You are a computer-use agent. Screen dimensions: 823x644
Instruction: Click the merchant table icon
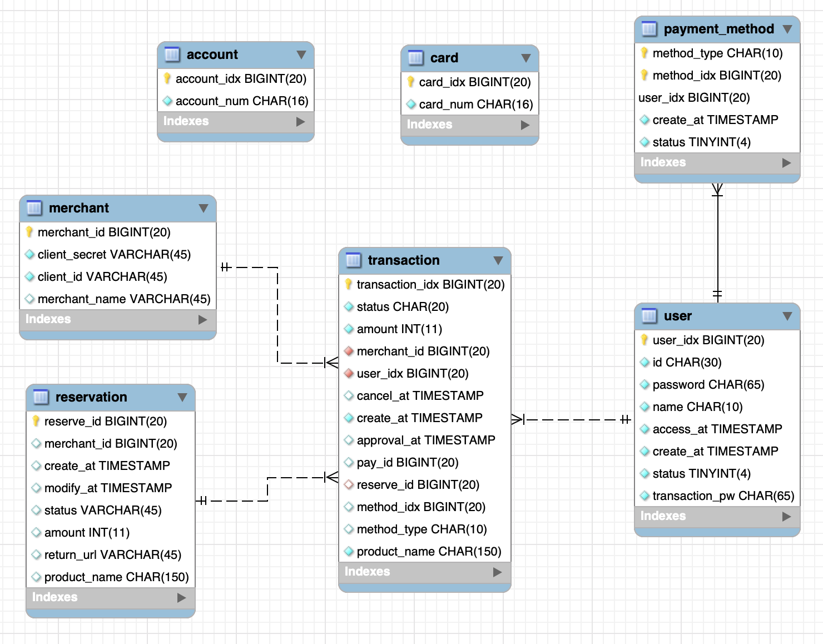pyautogui.click(x=34, y=208)
